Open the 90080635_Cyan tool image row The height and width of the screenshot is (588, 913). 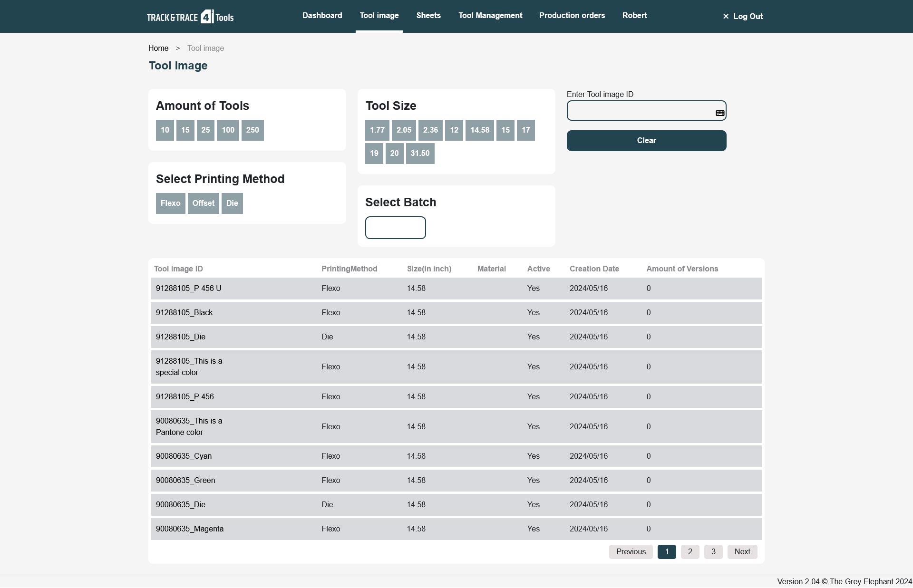pos(184,456)
